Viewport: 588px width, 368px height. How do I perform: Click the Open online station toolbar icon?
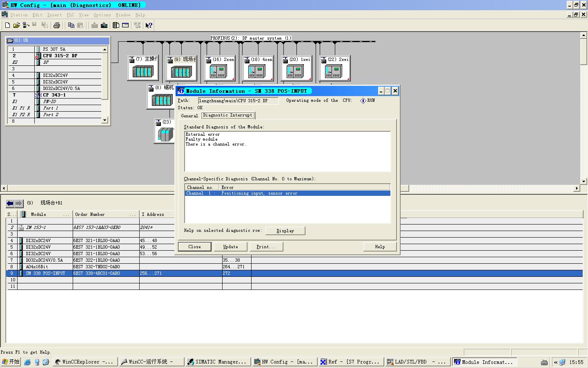coord(26,25)
